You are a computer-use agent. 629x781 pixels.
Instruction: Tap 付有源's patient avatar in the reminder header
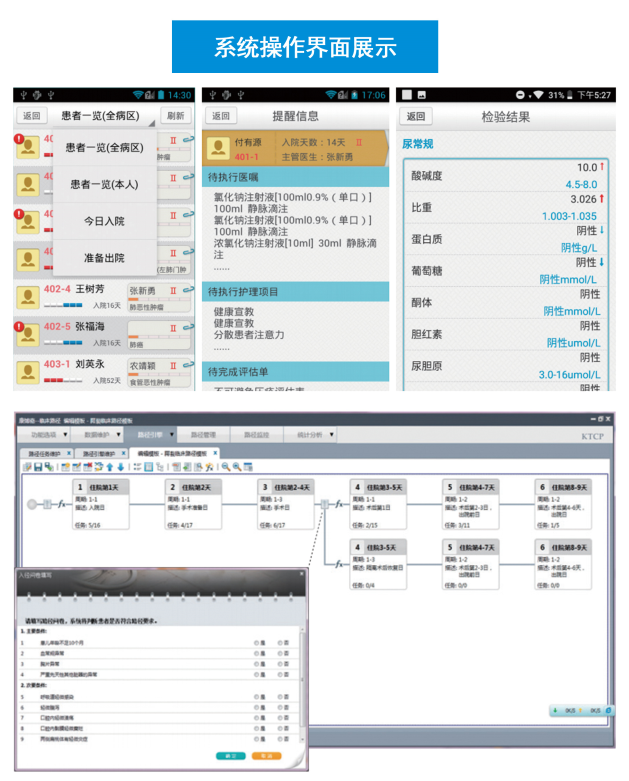point(217,148)
